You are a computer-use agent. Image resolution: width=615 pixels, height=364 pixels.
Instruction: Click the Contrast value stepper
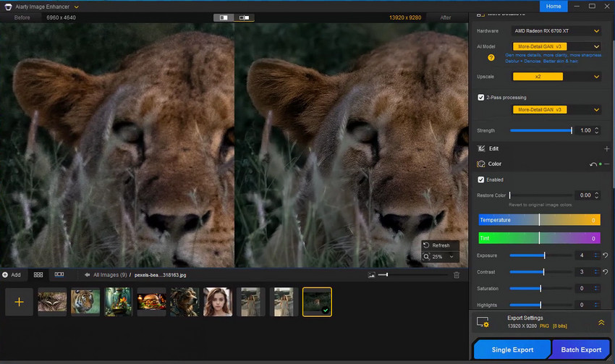pos(597,272)
